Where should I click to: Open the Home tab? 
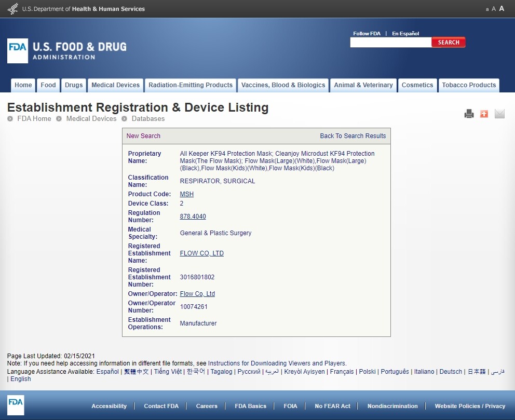(x=23, y=85)
